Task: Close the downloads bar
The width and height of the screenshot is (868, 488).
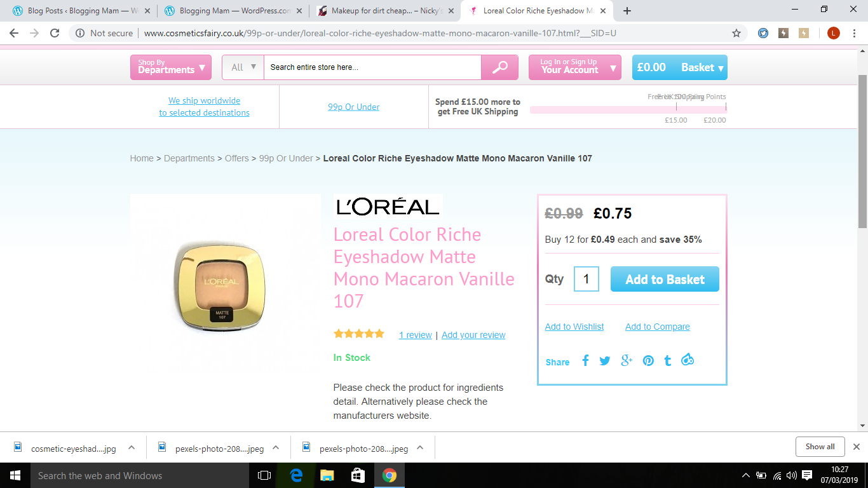Action: [x=857, y=447]
